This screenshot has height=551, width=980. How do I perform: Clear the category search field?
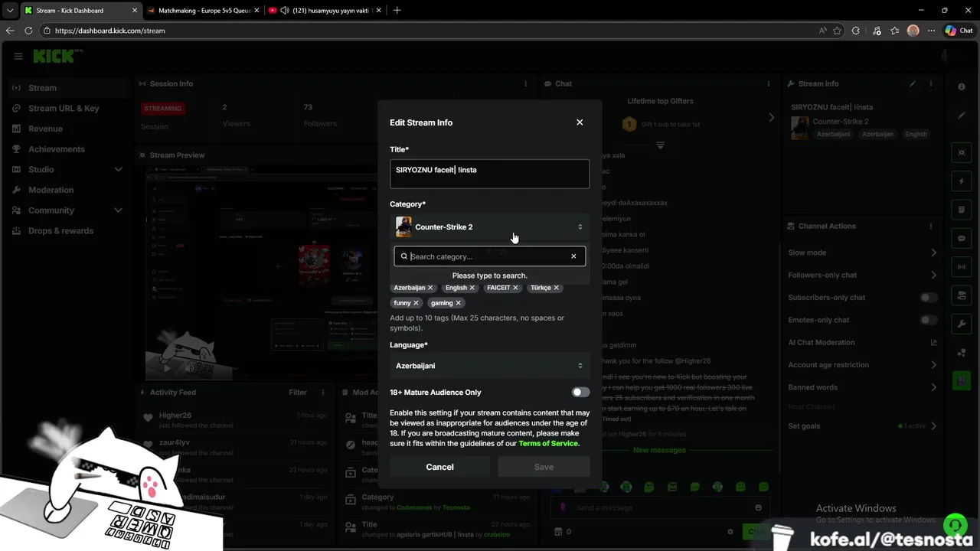click(x=573, y=256)
